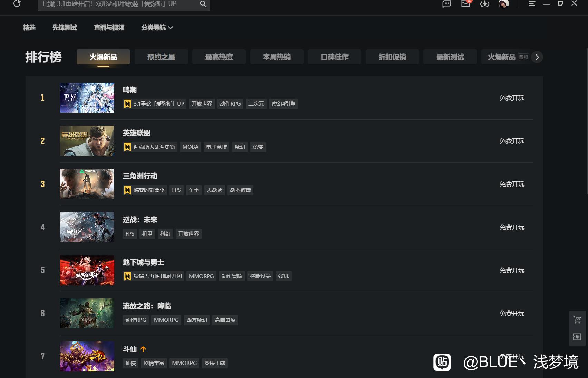The width and height of the screenshot is (588, 378).
Task: Click the user profile avatar
Action: point(503,4)
